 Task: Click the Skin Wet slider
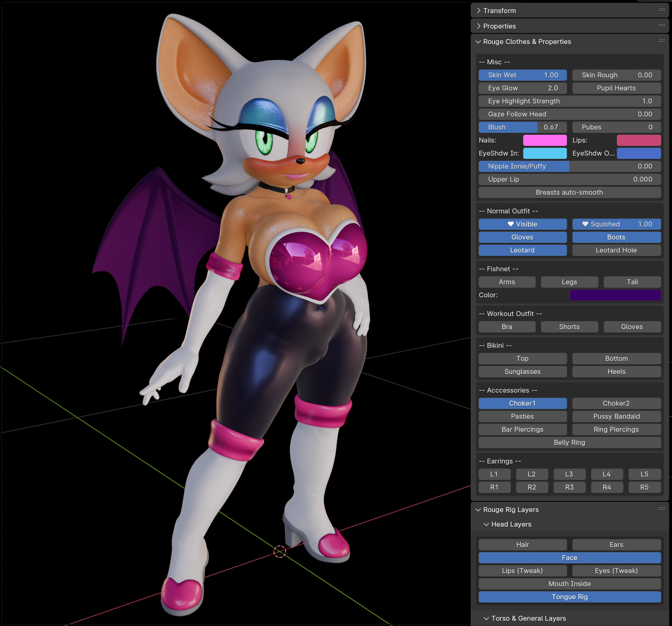pyautogui.click(x=523, y=75)
